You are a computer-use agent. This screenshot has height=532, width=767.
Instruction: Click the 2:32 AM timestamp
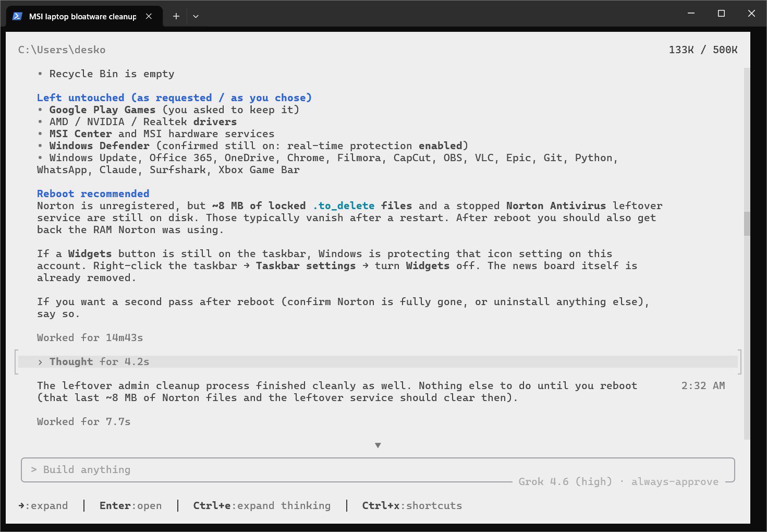pos(703,386)
